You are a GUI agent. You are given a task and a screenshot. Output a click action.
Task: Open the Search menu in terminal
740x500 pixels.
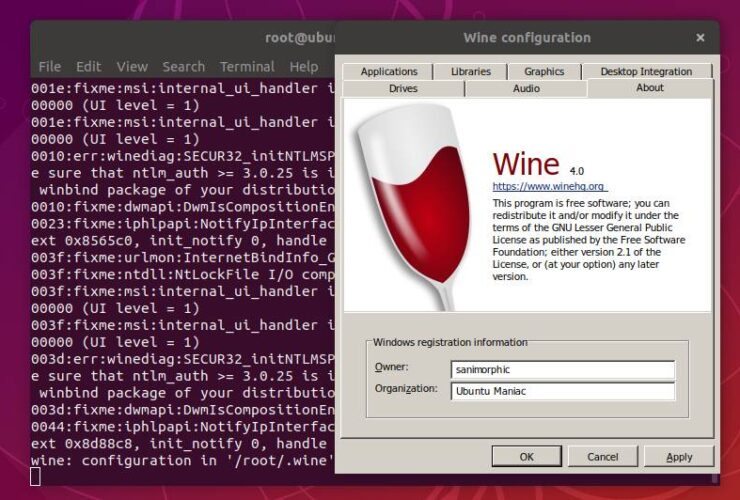pyautogui.click(x=183, y=67)
